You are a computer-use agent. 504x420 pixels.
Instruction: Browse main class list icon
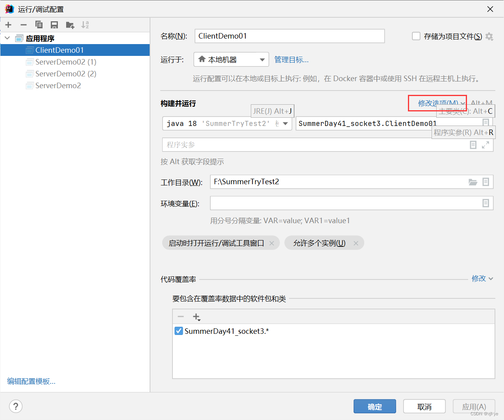(x=485, y=123)
